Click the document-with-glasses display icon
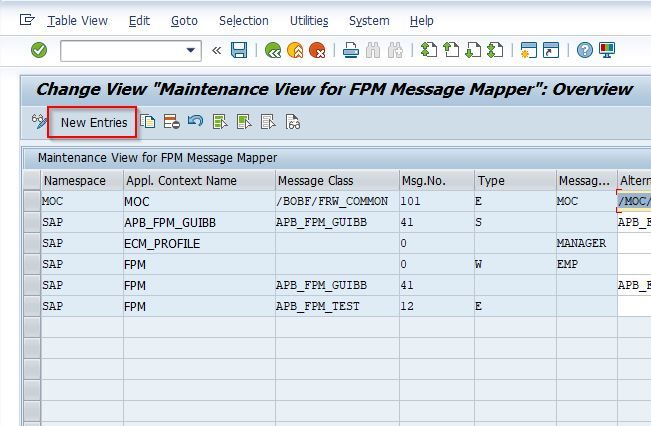 [x=293, y=122]
